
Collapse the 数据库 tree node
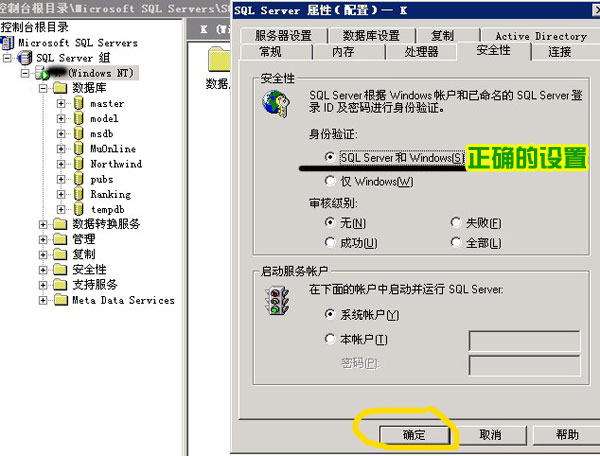tap(43, 89)
